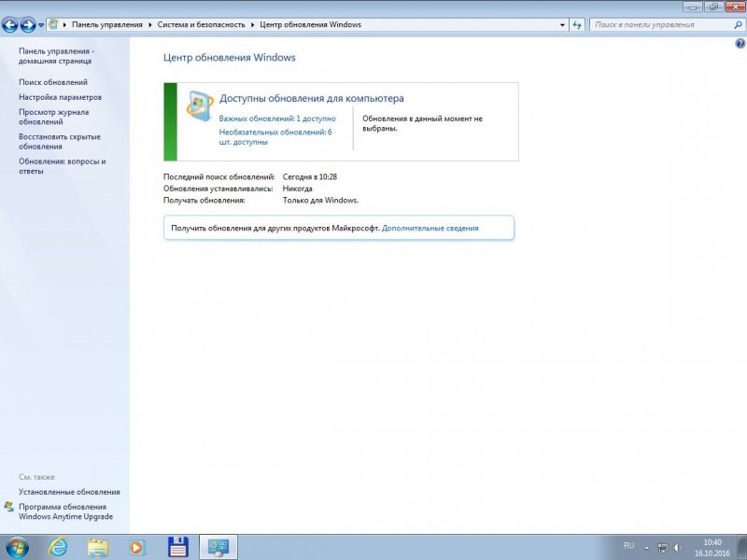Image resolution: width=747 pixels, height=560 pixels.
Task: Click 'Сегодня в 10:28' last search value
Action: click(310, 177)
